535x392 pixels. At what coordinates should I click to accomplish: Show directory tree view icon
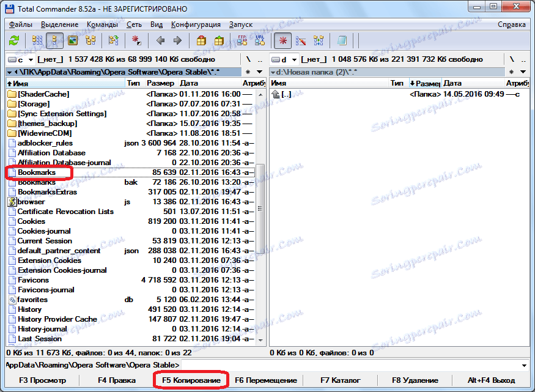[x=90, y=41]
